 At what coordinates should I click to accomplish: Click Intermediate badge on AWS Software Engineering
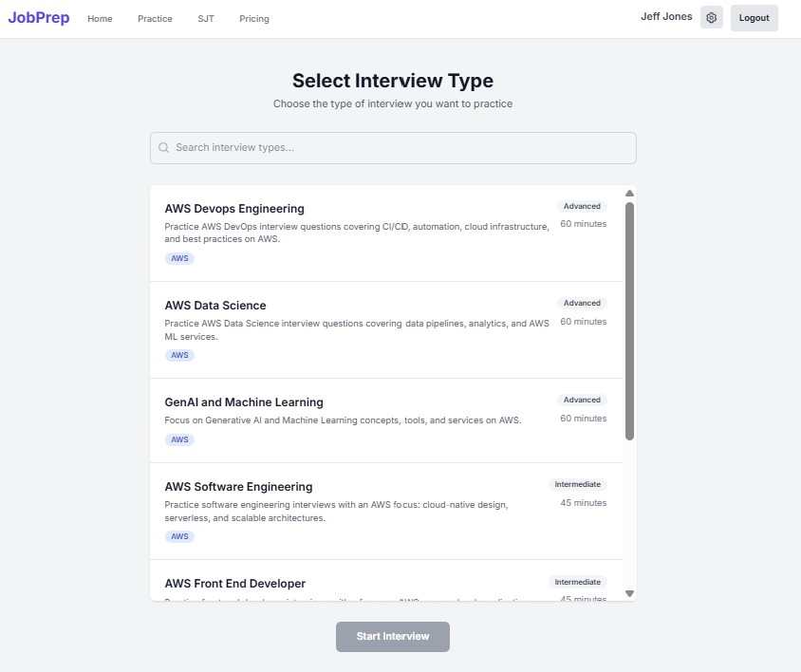click(577, 484)
